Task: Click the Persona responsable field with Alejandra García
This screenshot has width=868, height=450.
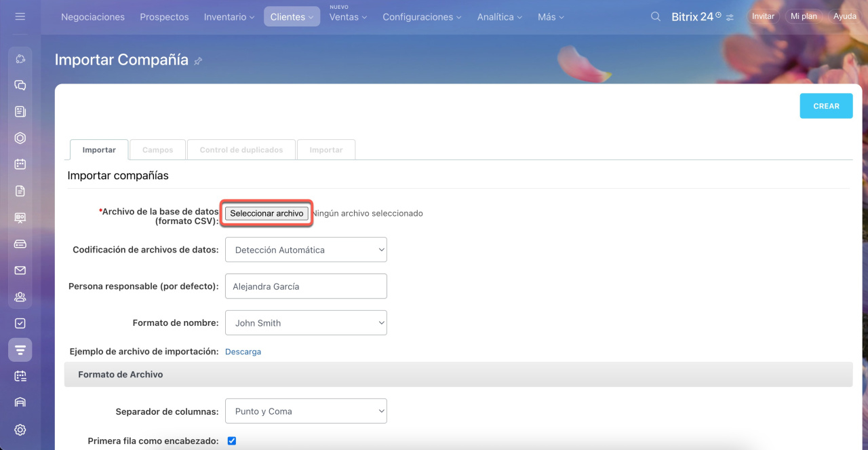Action: point(306,286)
